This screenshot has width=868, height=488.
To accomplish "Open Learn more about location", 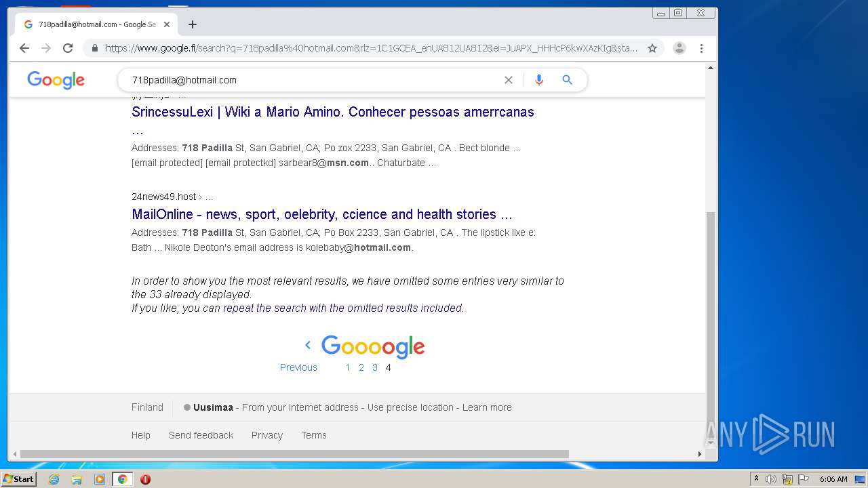I will point(487,407).
